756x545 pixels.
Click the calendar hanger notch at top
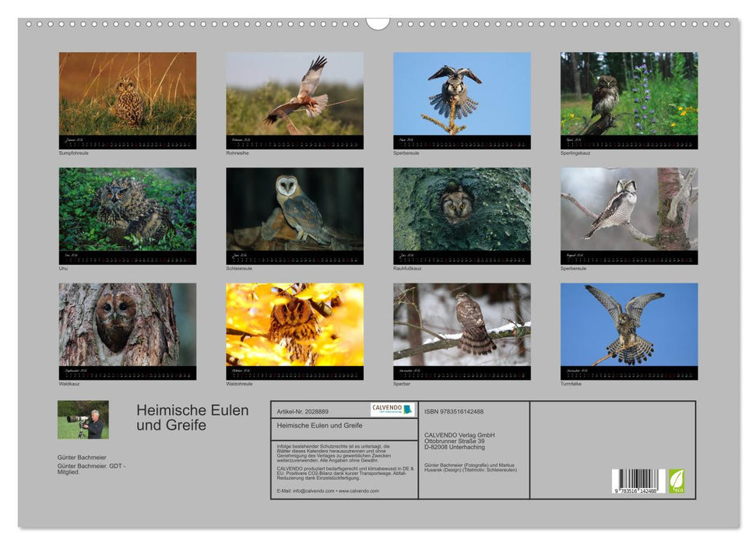pos(378,23)
